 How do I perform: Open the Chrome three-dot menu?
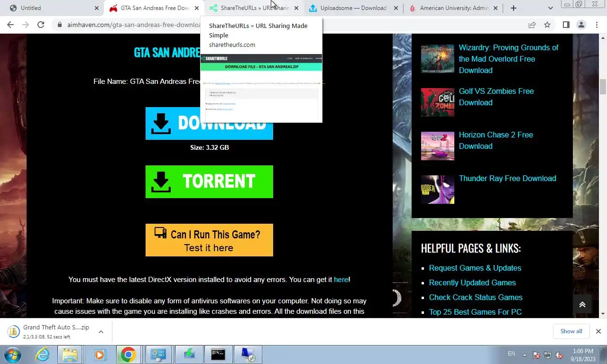[596, 25]
